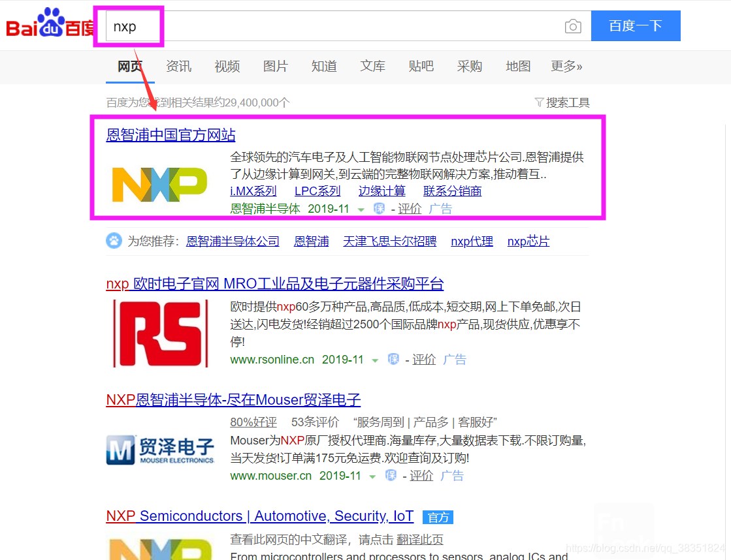Switch to the 贴吧 tab
This screenshot has height=560, width=731.
coord(421,66)
